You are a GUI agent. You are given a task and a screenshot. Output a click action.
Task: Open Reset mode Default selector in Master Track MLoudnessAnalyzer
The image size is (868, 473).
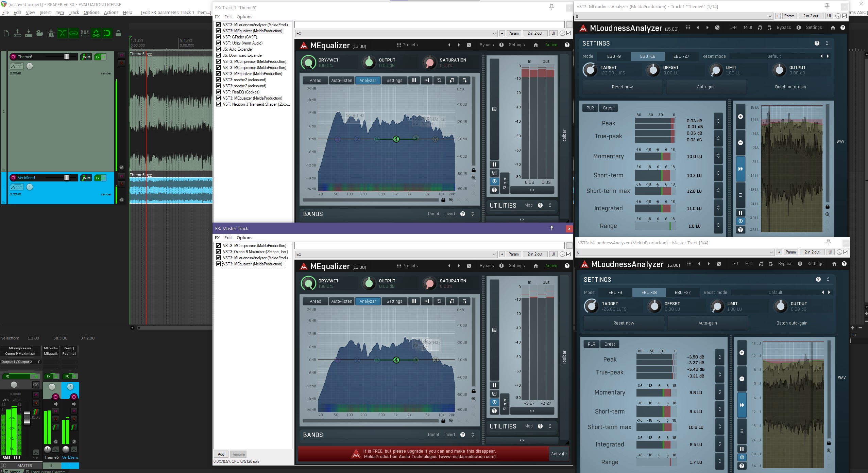coord(776,293)
